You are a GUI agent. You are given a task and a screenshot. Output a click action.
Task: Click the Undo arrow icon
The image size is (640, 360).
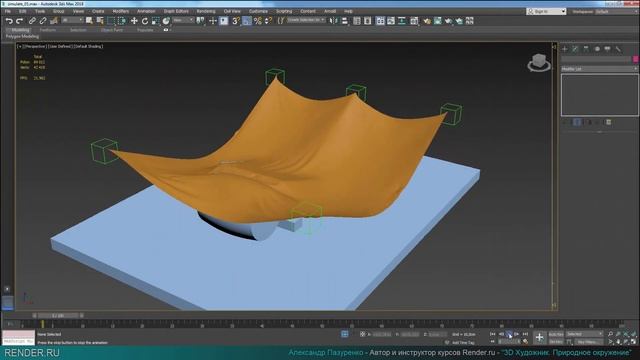pos(9,21)
